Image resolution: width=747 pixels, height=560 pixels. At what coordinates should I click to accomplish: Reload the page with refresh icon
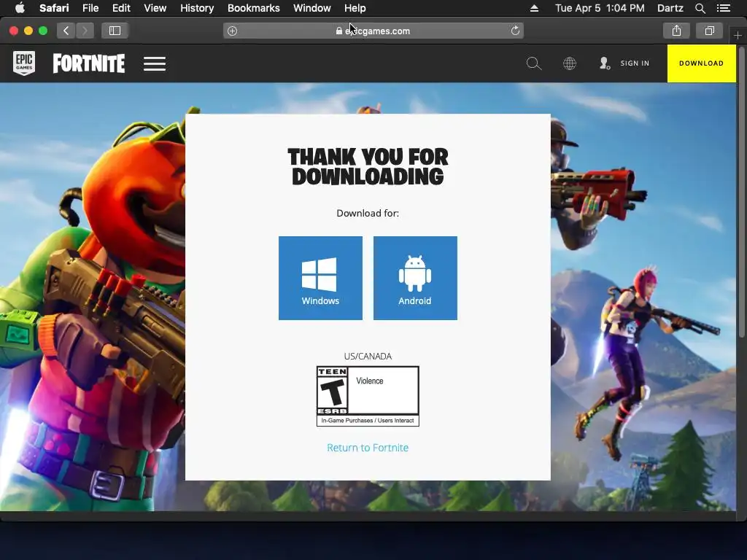tap(515, 31)
